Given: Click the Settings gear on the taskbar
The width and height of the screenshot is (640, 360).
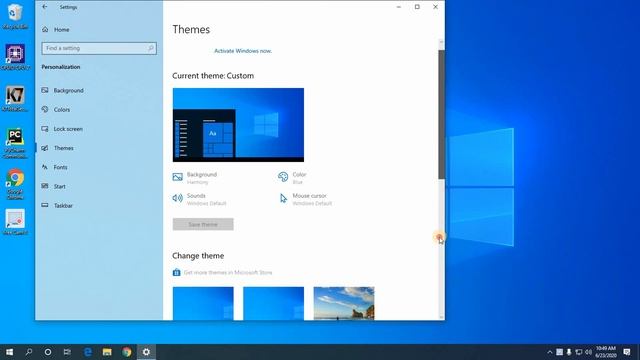Looking at the screenshot, I should pos(146,352).
